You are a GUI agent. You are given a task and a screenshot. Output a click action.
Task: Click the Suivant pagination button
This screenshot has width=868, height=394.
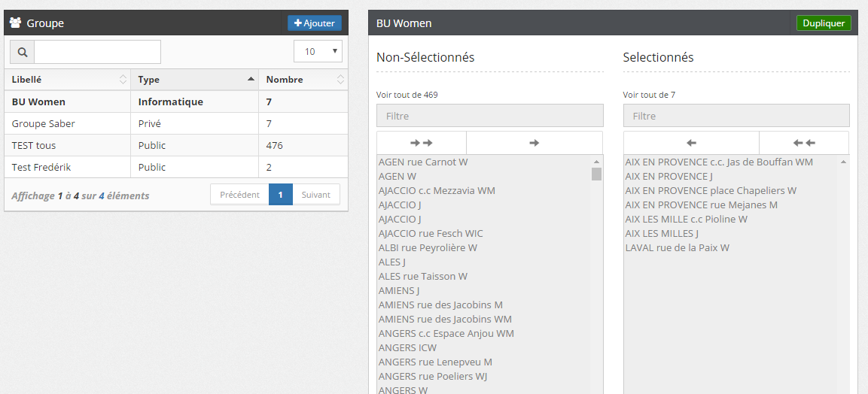315,195
